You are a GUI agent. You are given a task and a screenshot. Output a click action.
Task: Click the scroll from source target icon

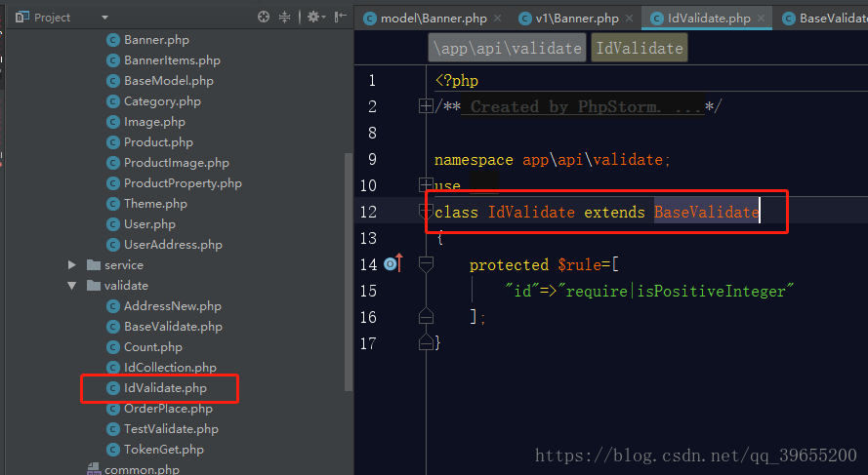(x=264, y=18)
